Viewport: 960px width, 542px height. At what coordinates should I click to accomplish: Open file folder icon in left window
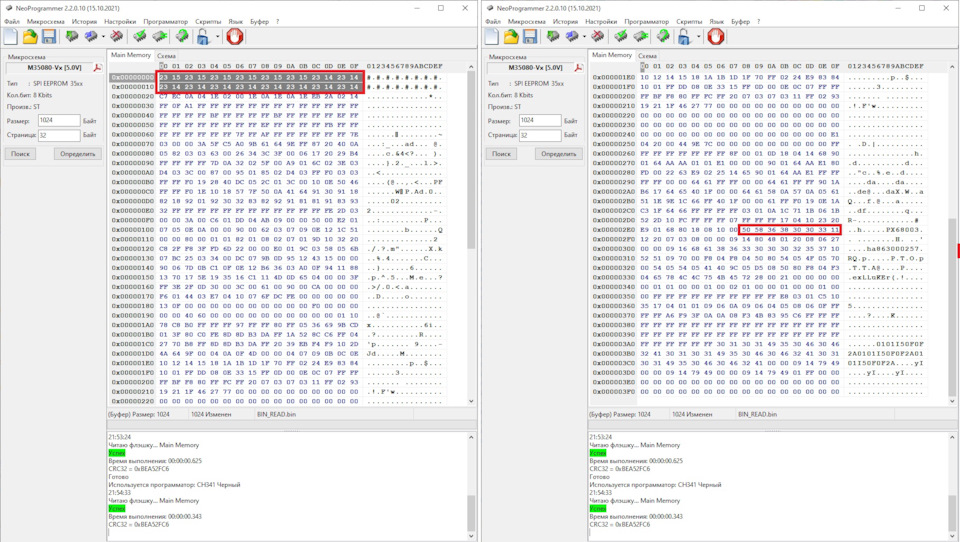(30, 37)
